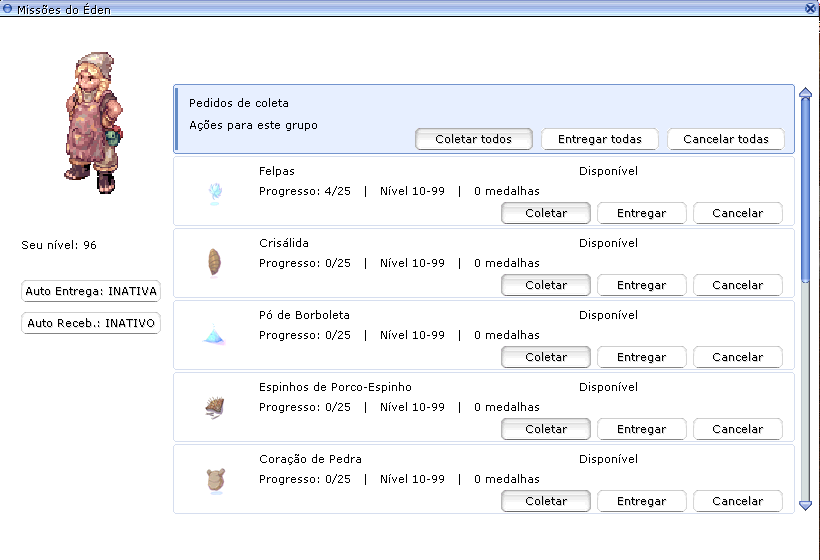Click Missões do Éden window title
The image size is (820, 560).
(x=64, y=9)
